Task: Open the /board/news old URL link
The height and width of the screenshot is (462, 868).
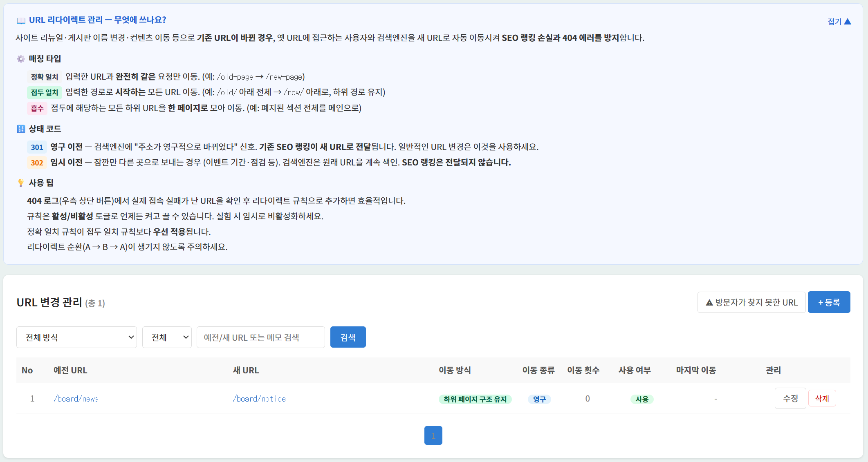Action: tap(76, 399)
